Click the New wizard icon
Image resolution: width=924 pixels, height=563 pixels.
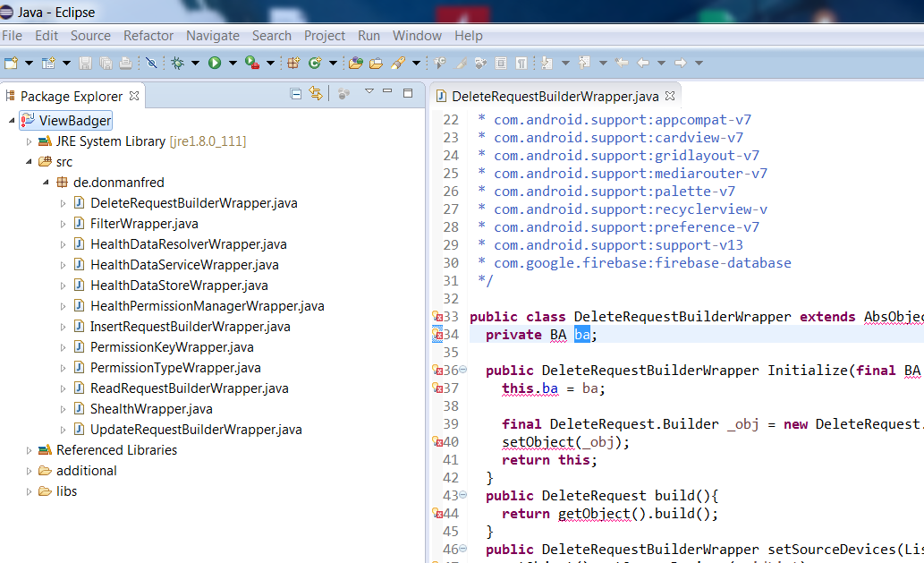coord(12,63)
